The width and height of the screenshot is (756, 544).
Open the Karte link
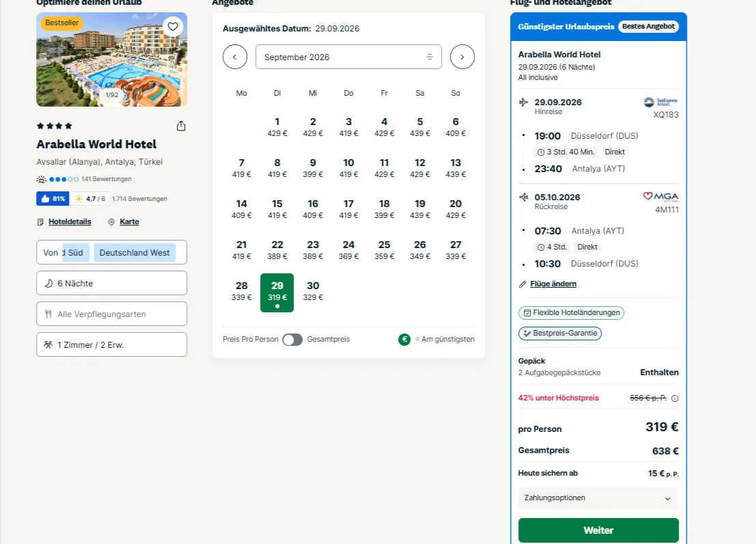pyautogui.click(x=129, y=221)
